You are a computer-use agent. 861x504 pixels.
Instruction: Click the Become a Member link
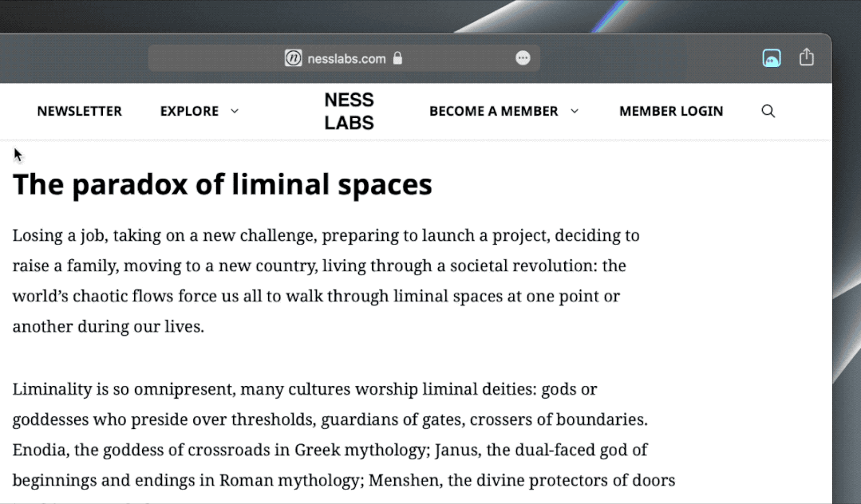point(493,112)
